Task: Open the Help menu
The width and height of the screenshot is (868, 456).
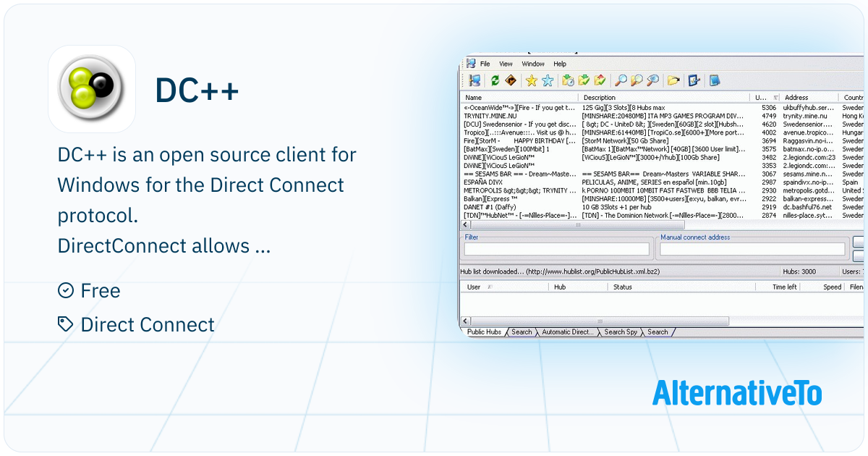Action: 560,64
